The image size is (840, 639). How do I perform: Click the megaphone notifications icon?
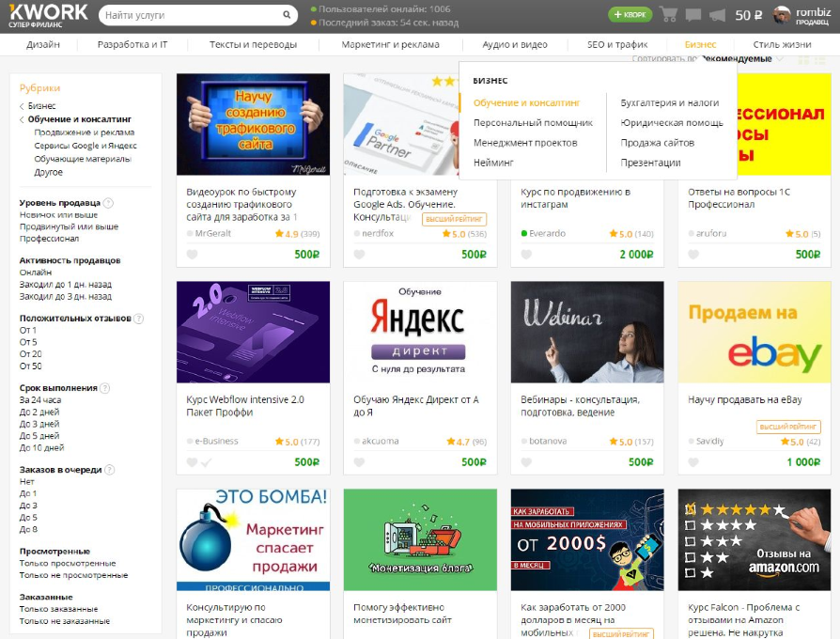[717, 15]
